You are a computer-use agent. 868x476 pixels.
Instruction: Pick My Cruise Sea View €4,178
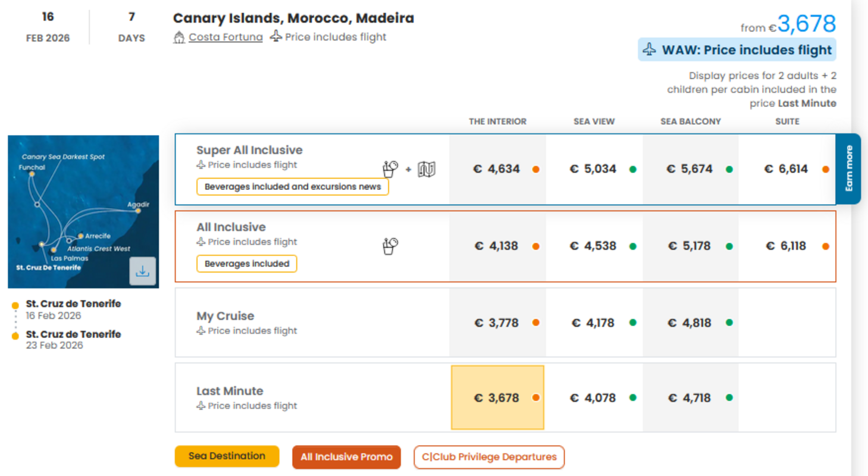pos(593,323)
